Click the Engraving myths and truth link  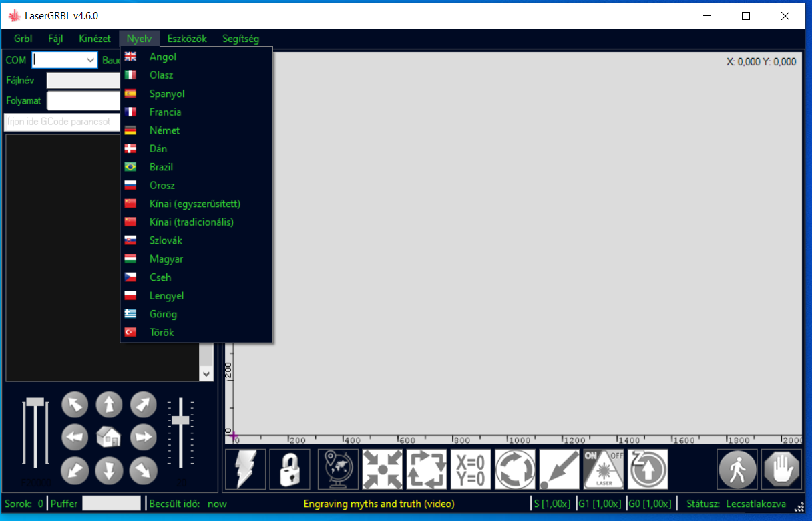pos(379,504)
